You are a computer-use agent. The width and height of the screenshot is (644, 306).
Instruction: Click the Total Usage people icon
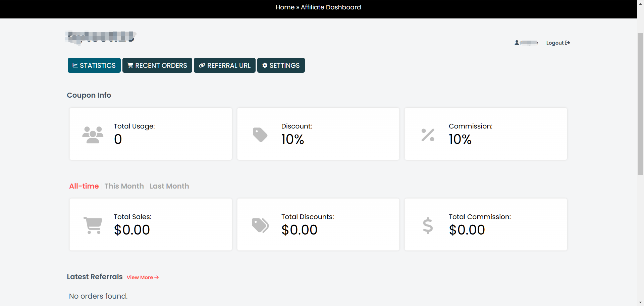click(x=93, y=135)
